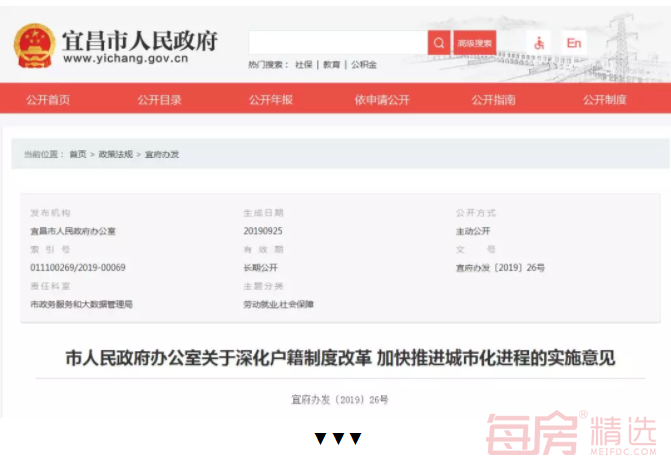The height and width of the screenshot is (470, 671).
Task: Click the www.yichang.gov.cn URL text
Action: point(125,58)
